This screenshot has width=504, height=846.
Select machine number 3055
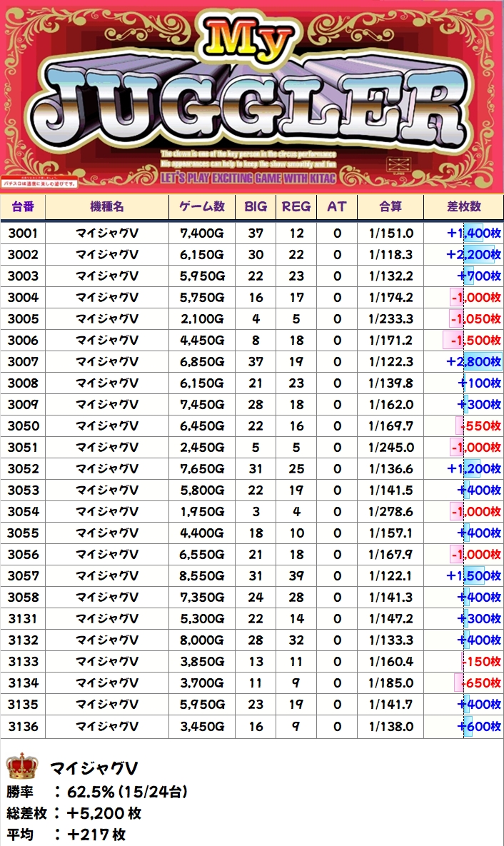click(x=23, y=533)
